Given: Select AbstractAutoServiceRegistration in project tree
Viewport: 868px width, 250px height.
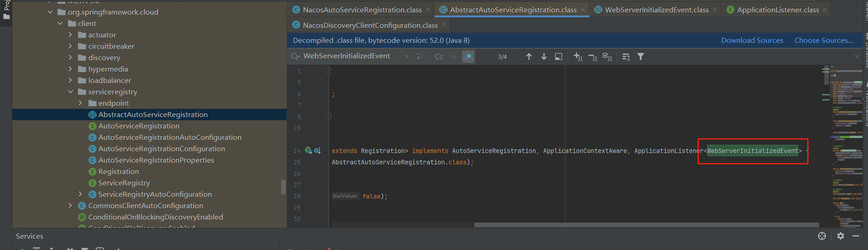Looking at the screenshot, I should click(149, 114).
